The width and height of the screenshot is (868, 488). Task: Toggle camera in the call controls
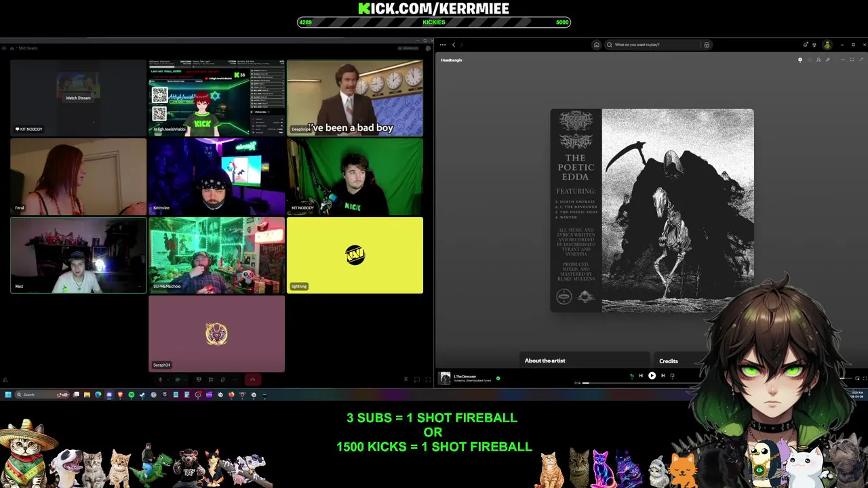coord(178,380)
